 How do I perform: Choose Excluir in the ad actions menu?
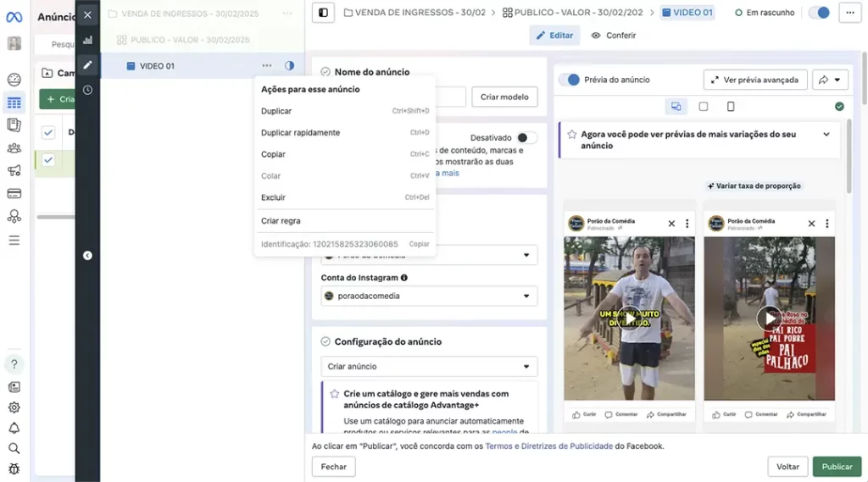(273, 197)
